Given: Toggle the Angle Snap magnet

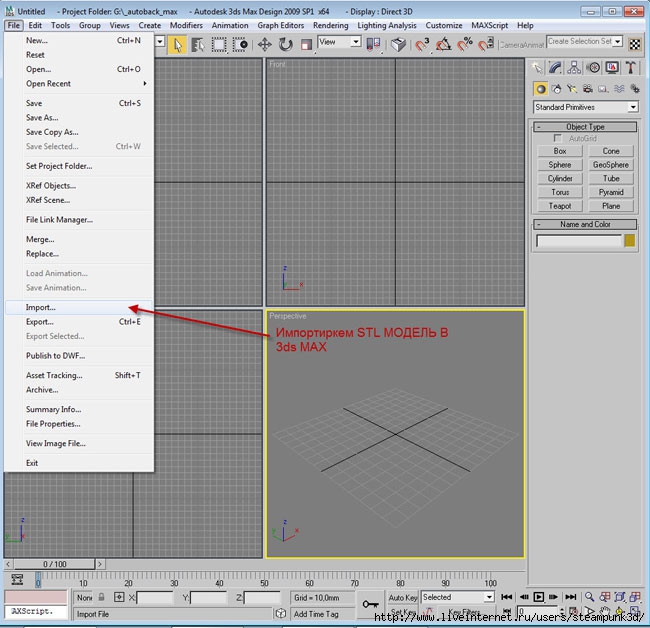Looking at the screenshot, I should 444,44.
